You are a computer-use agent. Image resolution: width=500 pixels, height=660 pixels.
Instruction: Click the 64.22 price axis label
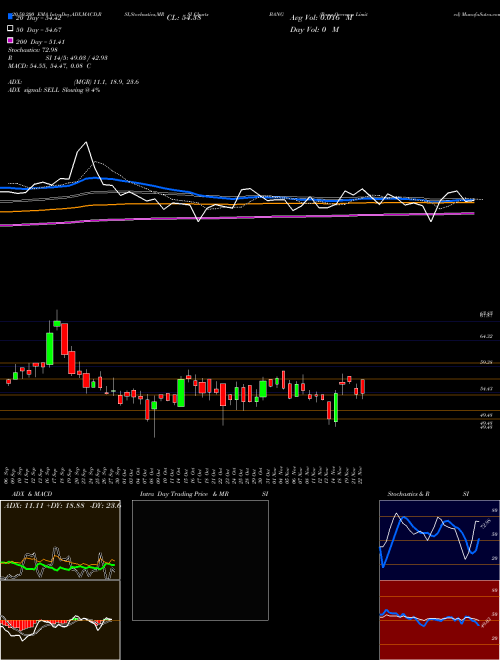[x=486, y=336]
